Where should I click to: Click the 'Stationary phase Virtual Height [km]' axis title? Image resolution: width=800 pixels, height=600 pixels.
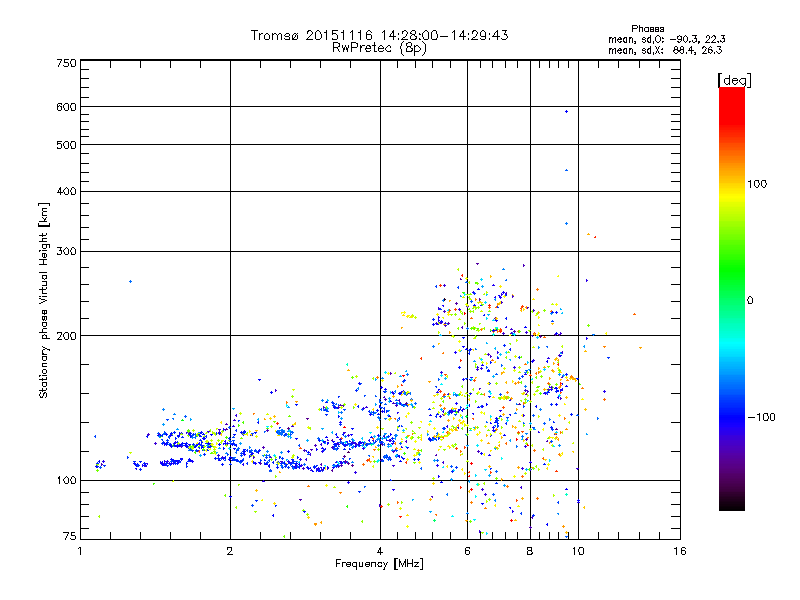[x=43, y=301]
